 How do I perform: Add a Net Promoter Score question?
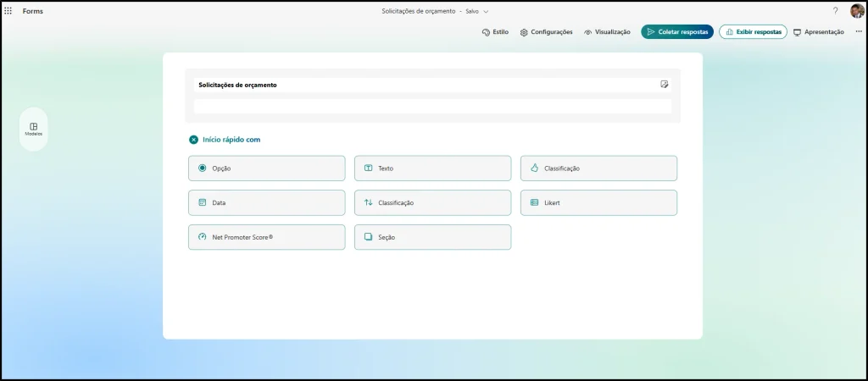click(266, 237)
